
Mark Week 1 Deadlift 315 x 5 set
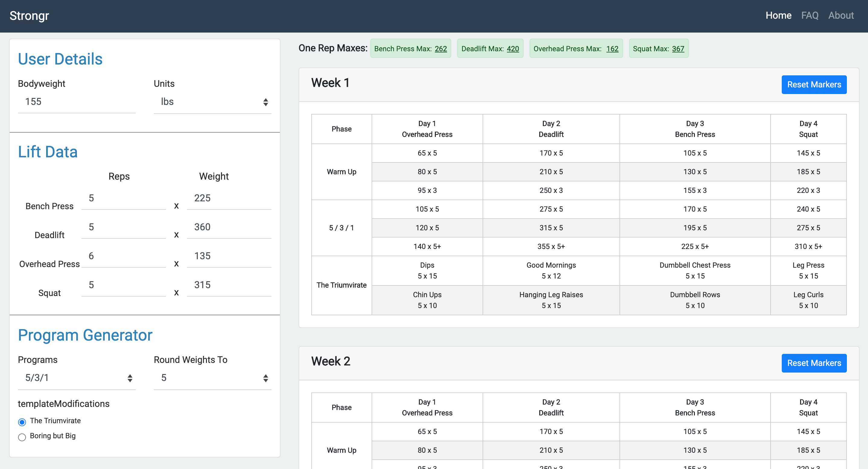click(551, 228)
